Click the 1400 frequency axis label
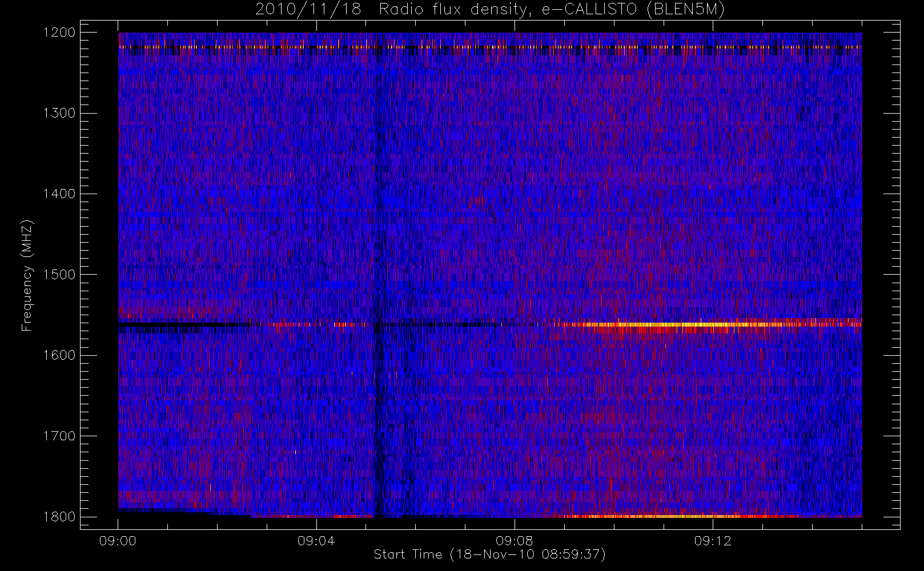This screenshot has height=571, width=924. tap(59, 194)
